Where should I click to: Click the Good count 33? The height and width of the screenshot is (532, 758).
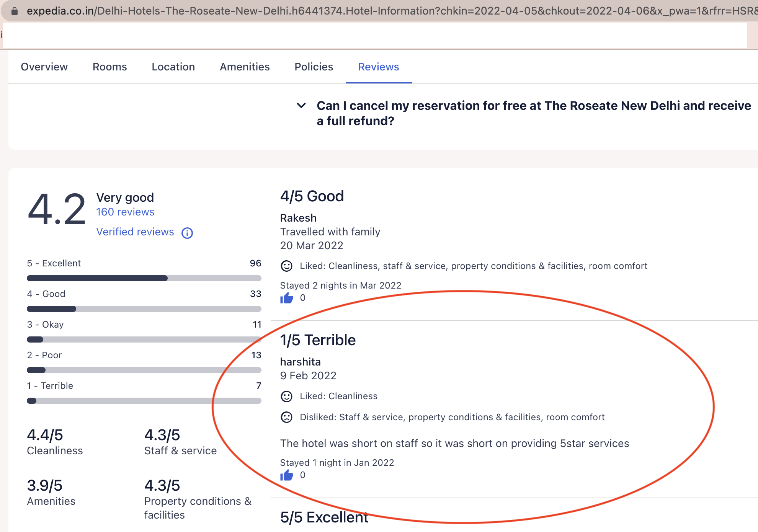256,294
